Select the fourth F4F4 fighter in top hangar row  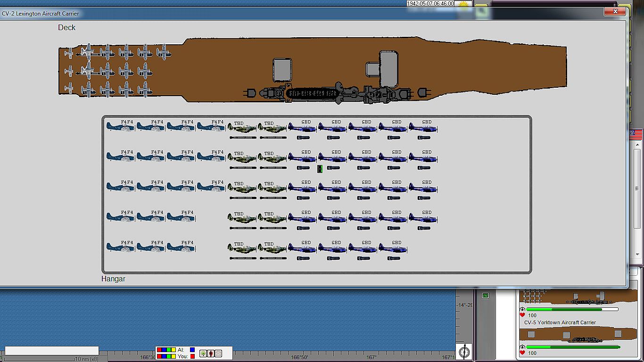tap(211, 126)
